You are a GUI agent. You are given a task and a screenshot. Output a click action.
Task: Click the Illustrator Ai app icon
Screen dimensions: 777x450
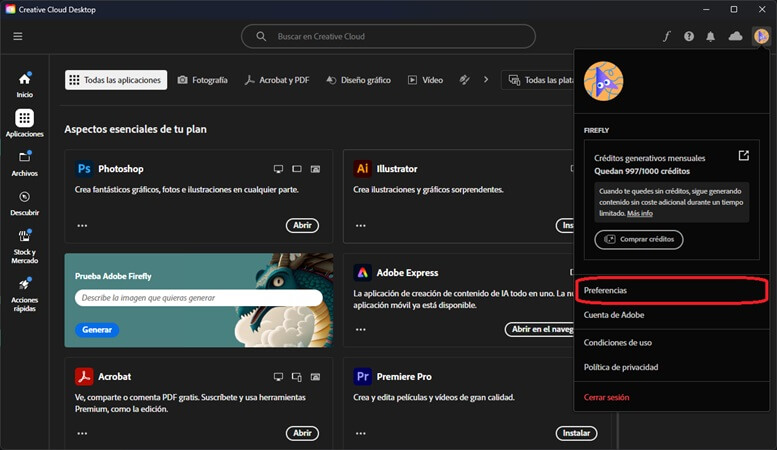click(x=362, y=169)
